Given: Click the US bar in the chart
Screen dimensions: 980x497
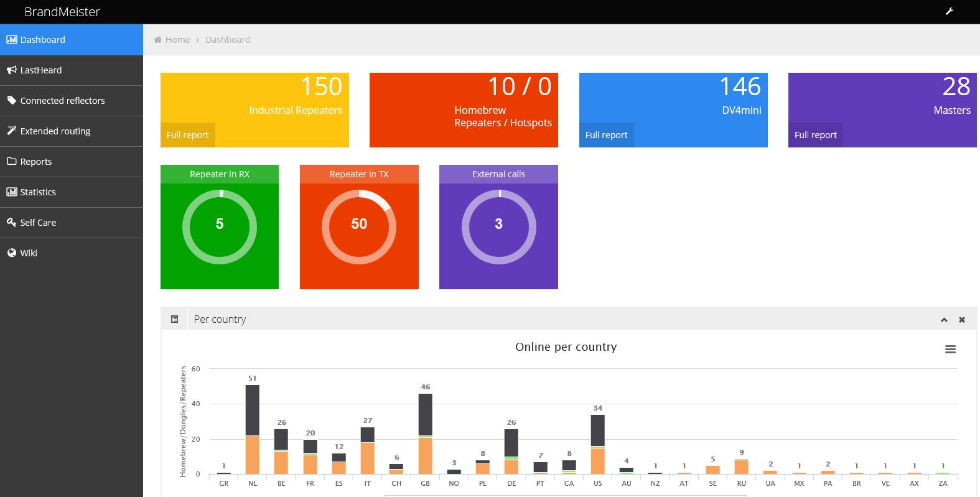Looking at the screenshot, I should 598,445.
